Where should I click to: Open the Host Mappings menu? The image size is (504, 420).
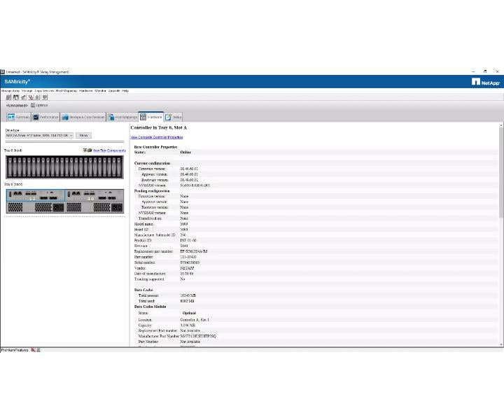pyautogui.click(x=66, y=91)
